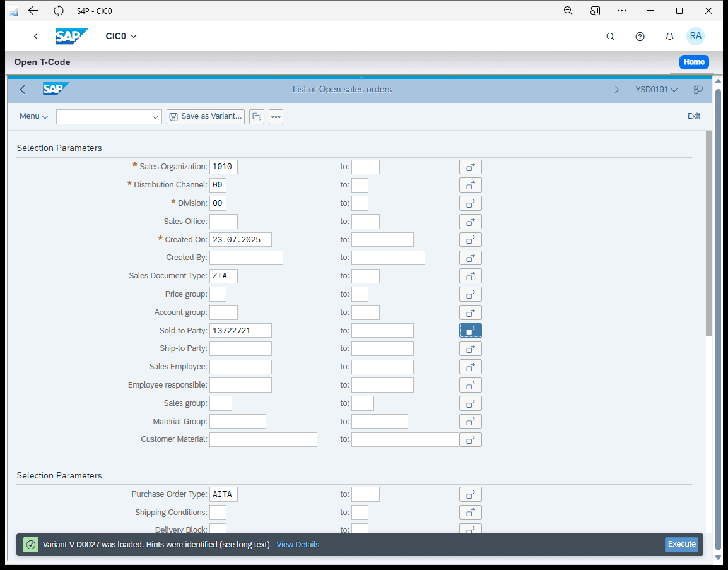Go back using blue bar arrow

23,90
